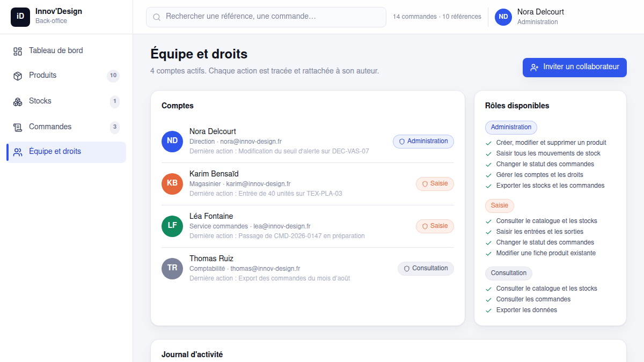644x362 pixels.
Task: Click "Consulter les commandes" permission
Action: (533, 300)
